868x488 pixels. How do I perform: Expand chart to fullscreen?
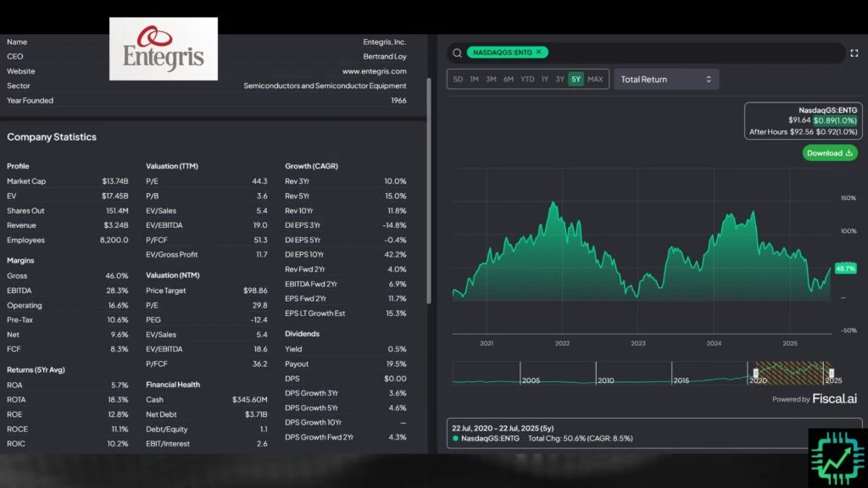click(854, 53)
